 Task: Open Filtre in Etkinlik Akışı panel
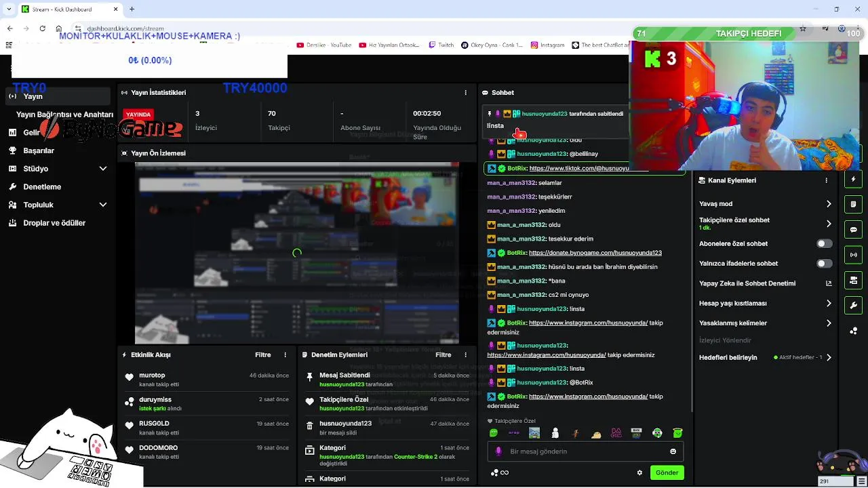coord(263,354)
